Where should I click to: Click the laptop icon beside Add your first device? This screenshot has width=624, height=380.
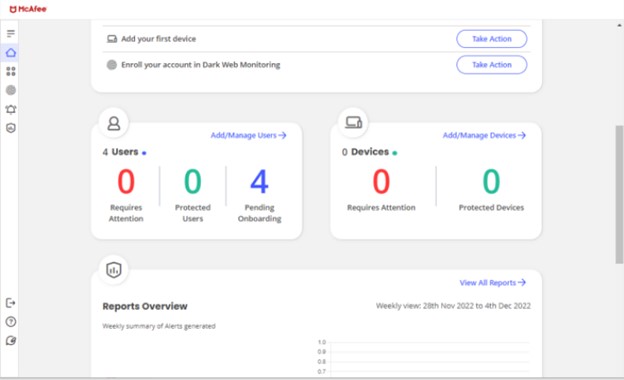pyautogui.click(x=112, y=39)
